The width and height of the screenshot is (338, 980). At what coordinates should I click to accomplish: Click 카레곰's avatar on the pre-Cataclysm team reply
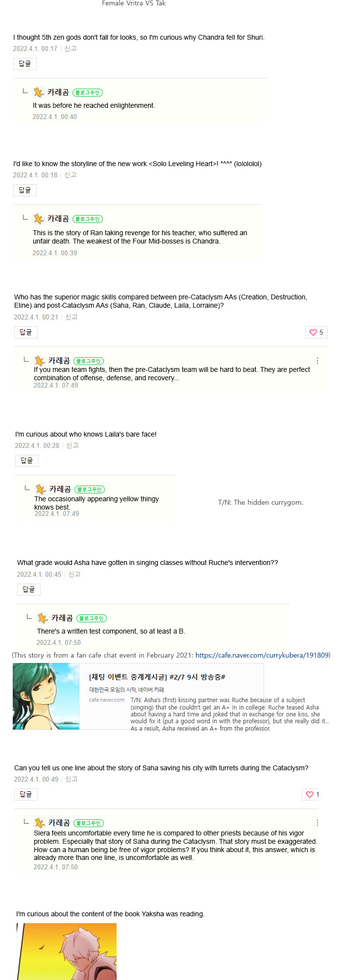click(40, 361)
